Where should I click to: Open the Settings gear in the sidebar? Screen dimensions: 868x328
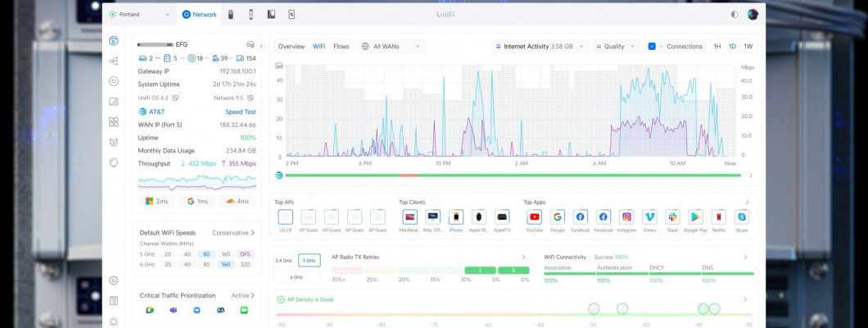tap(114, 281)
